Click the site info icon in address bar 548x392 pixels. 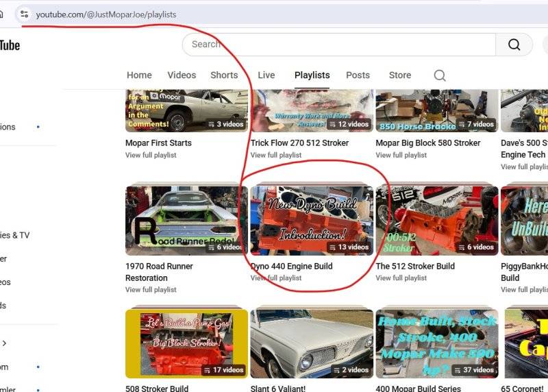point(24,14)
